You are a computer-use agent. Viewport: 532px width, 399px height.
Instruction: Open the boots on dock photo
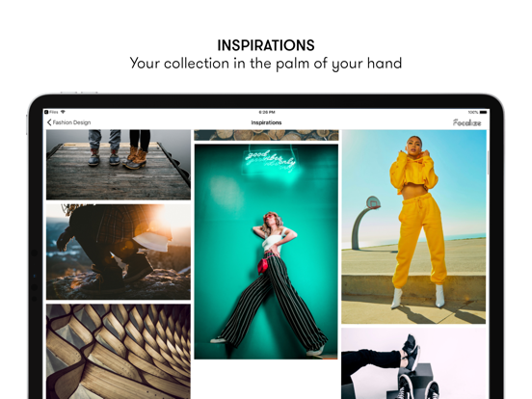tap(119, 165)
